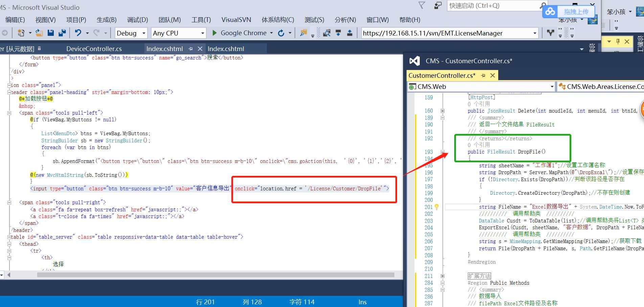Click the Google Chrome start button label
Image resolution: width=644 pixels, height=307 pixels.
click(x=244, y=33)
